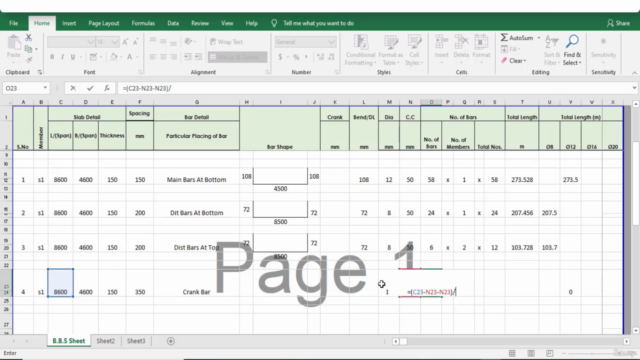The image size is (640, 360).
Task: Expand the Name Box dropdown arrow
Action: click(45, 88)
